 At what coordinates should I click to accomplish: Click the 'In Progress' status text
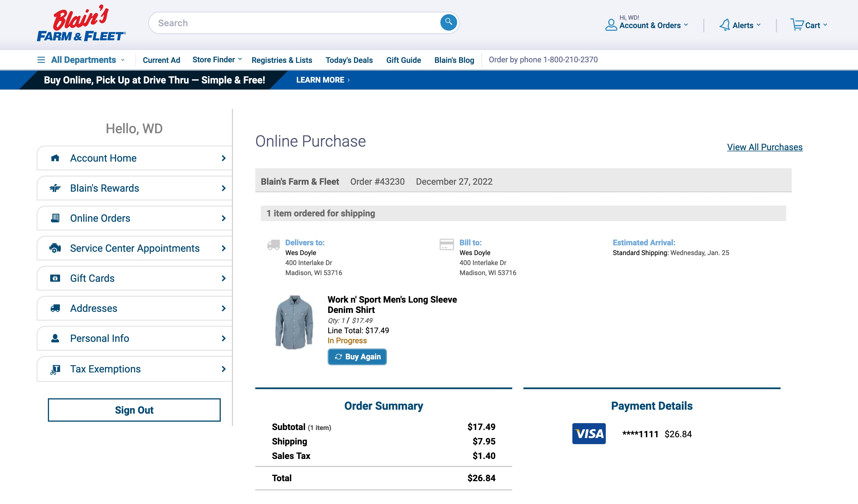(x=347, y=340)
